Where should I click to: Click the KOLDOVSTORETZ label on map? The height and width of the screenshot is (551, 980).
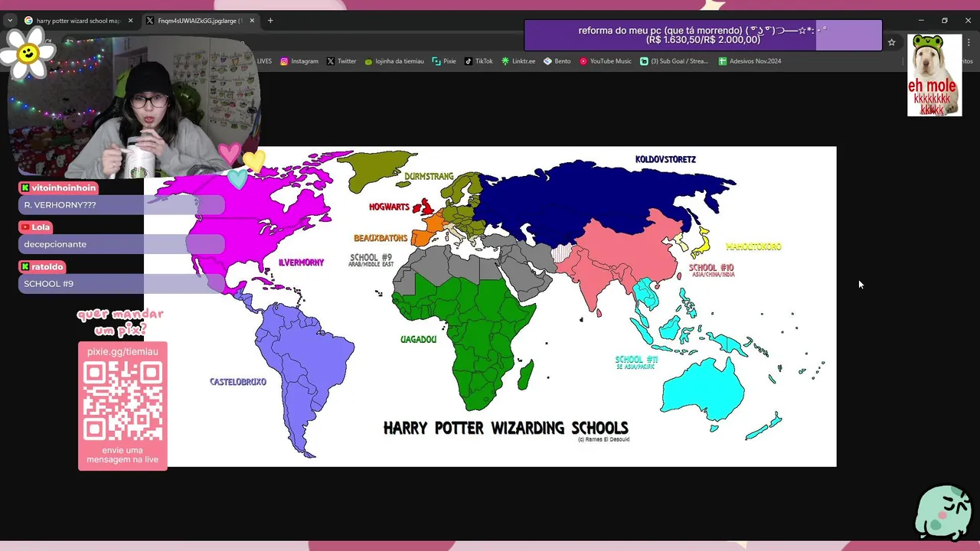point(665,159)
